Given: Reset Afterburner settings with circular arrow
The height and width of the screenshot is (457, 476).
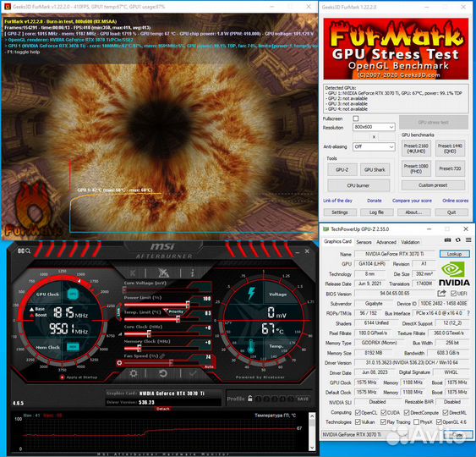Looking at the screenshot, I should pyautogui.click(x=163, y=373).
